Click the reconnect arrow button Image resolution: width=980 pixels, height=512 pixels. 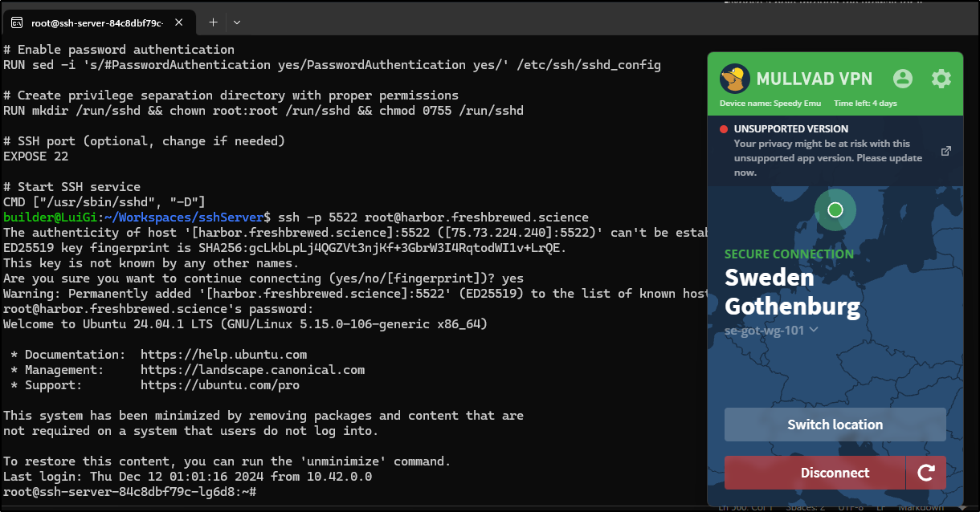coord(926,473)
